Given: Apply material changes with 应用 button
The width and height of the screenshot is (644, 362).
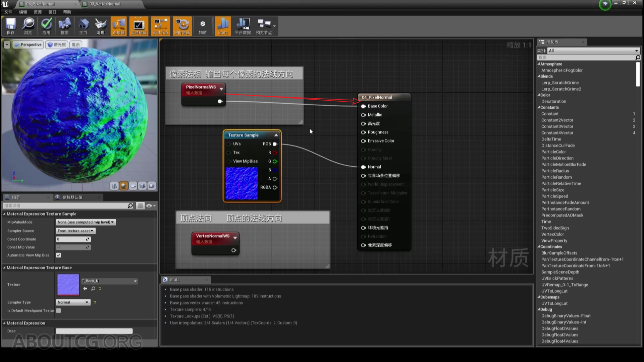Looking at the screenshot, I should 47,26.
